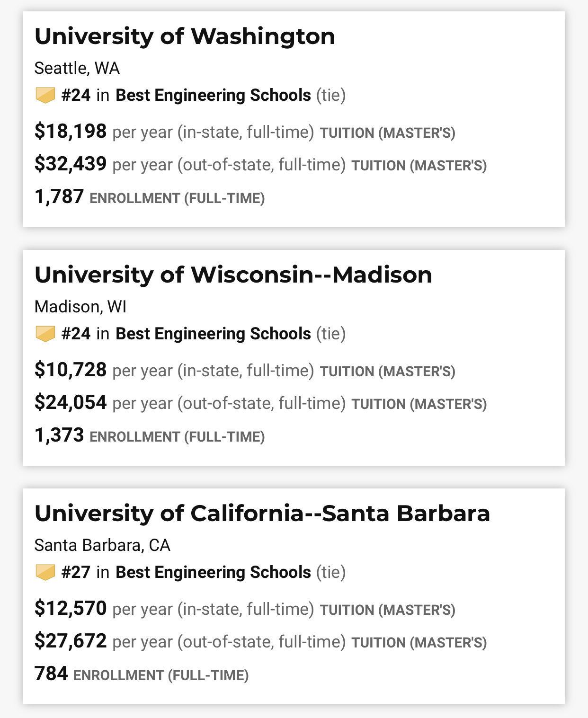The width and height of the screenshot is (588, 718).
Task: Click the $27,672 out-of-state tuition figure
Action: pos(71,641)
